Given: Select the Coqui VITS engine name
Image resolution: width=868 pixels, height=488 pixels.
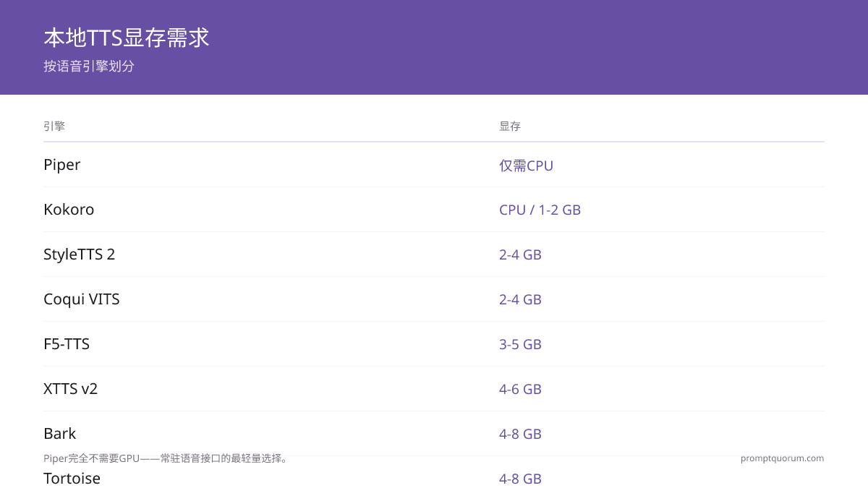Looking at the screenshot, I should click(82, 299).
